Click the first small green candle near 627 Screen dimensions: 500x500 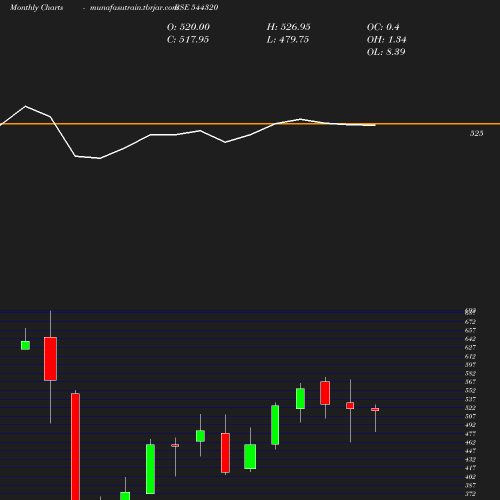pos(25,345)
